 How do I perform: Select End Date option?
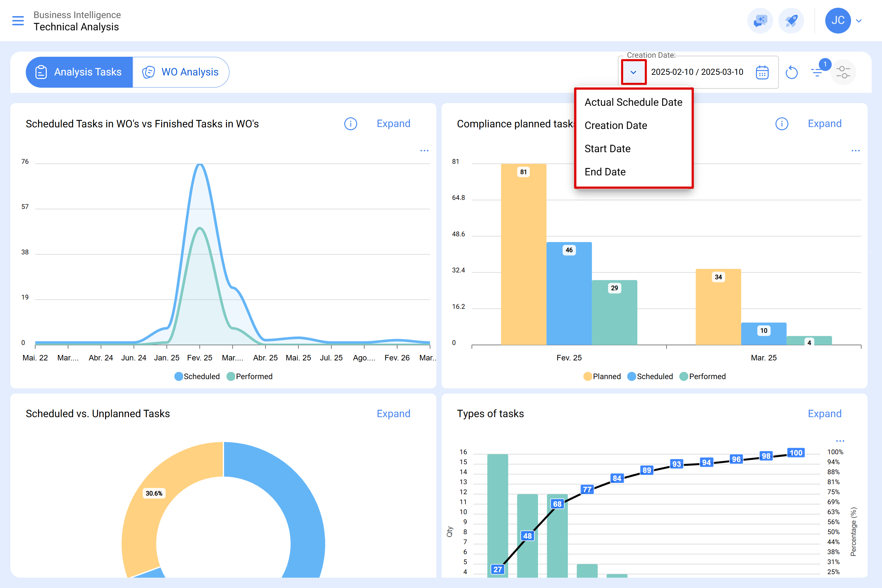633,172
